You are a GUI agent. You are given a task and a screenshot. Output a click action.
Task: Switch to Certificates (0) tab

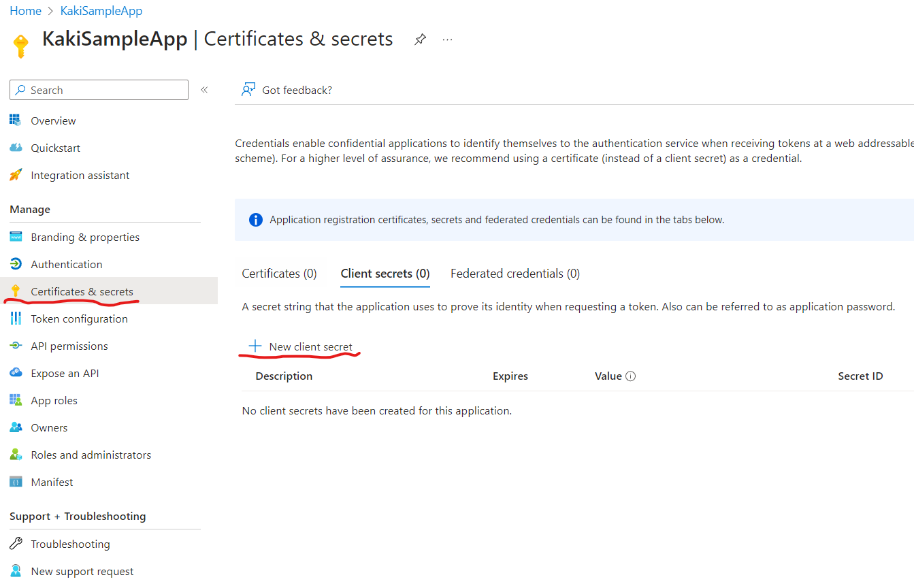point(280,274)
